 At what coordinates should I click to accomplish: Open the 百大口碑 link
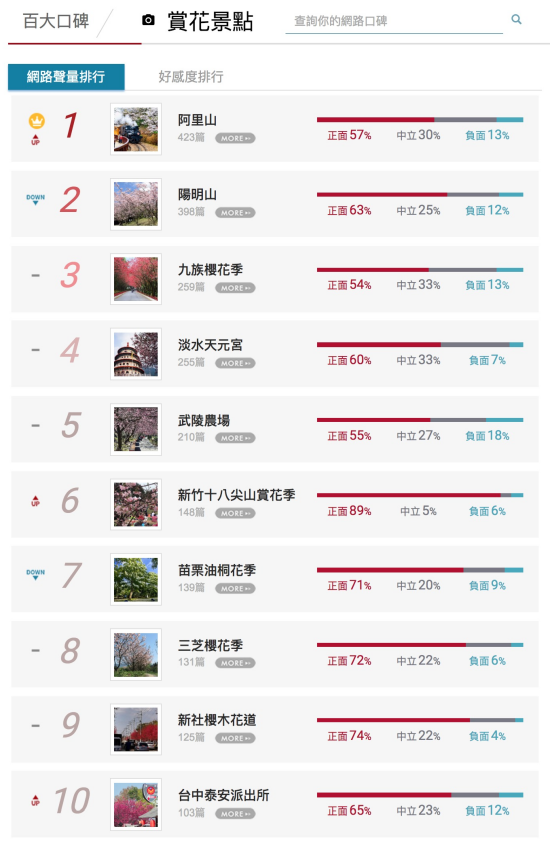click(56, 21)
